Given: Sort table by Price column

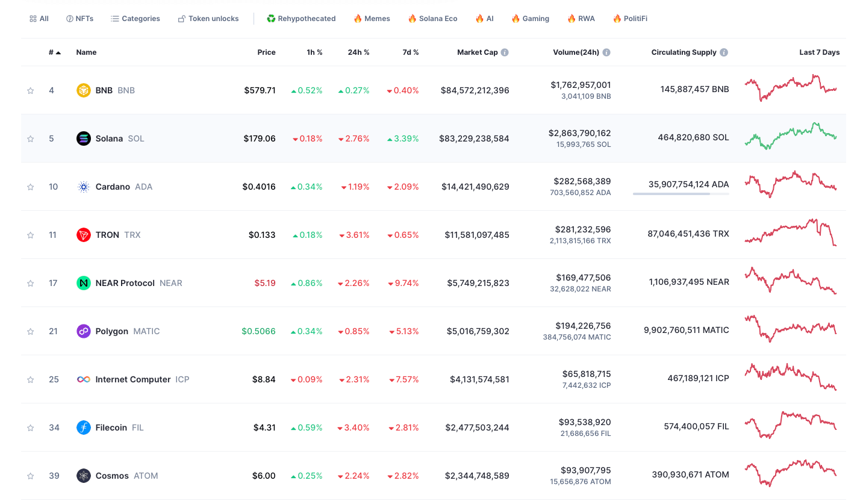Looking at the screenshot, I should tap(266, 52).
